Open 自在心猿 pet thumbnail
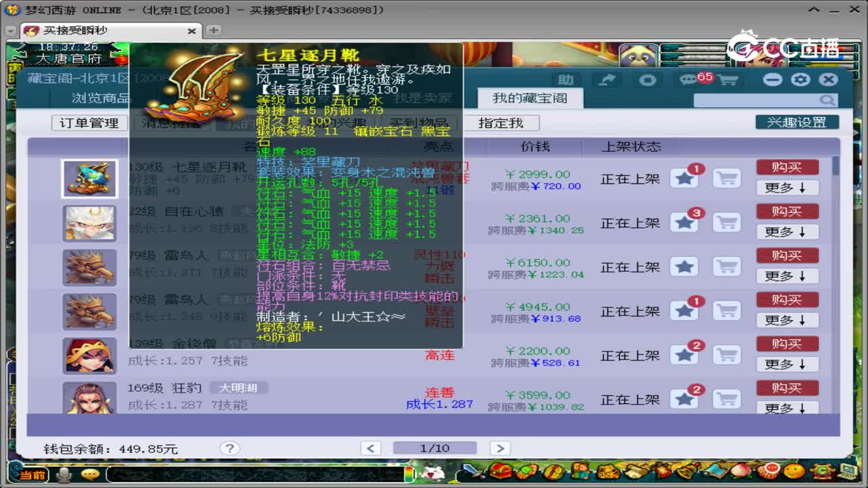The width and height of the screenshot is (868, 488). [90, 223]
